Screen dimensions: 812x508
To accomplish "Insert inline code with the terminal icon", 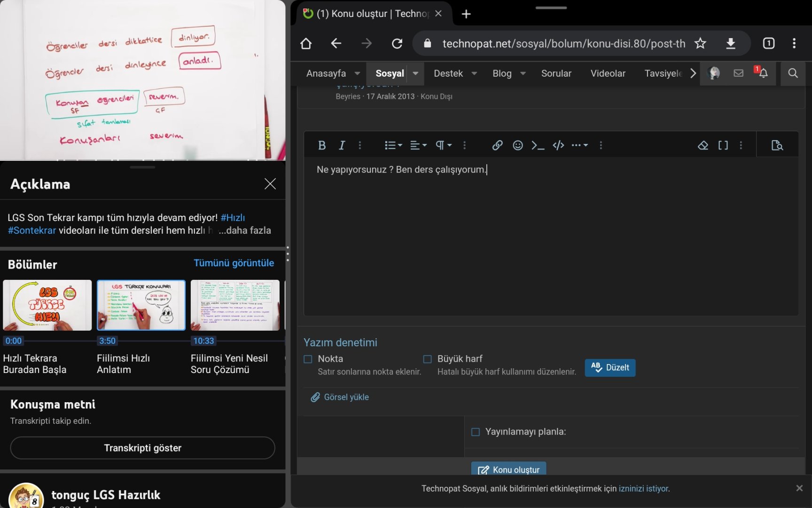I will [538, 145].
